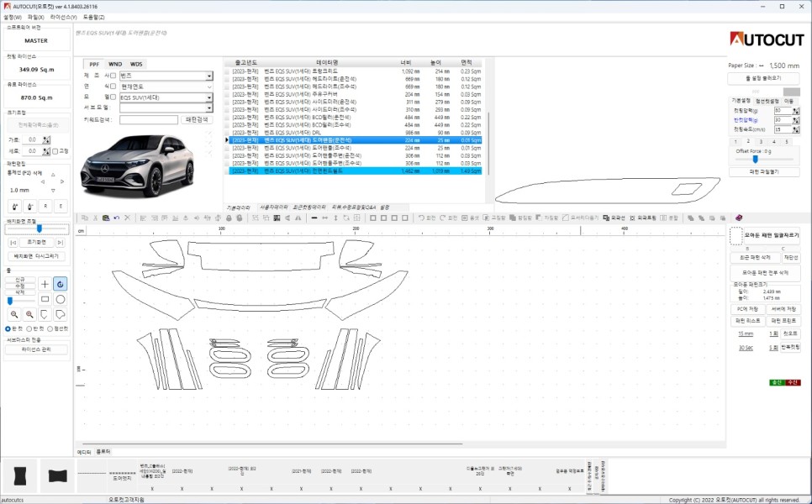
Task: Click the zoom in magnifier icon
Action: pyautogui.click(x=29, y=314)
